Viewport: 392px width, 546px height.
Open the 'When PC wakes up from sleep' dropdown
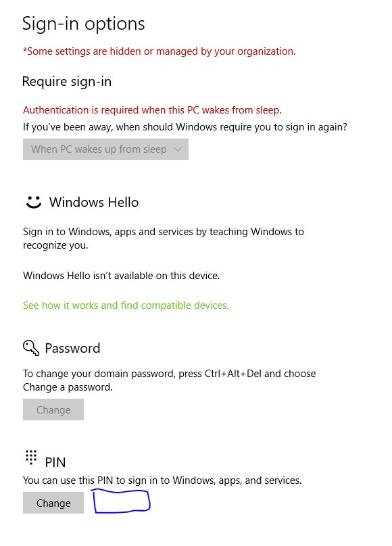[x=105, y=149]
